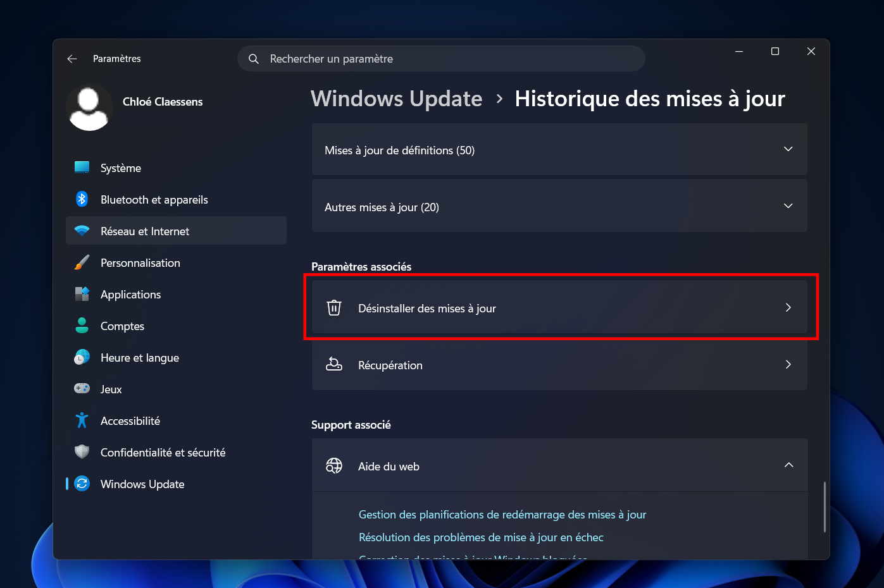Open Résolution des problèmes de mise à jour link
884x588 pixels.
[x=481, y=537]
